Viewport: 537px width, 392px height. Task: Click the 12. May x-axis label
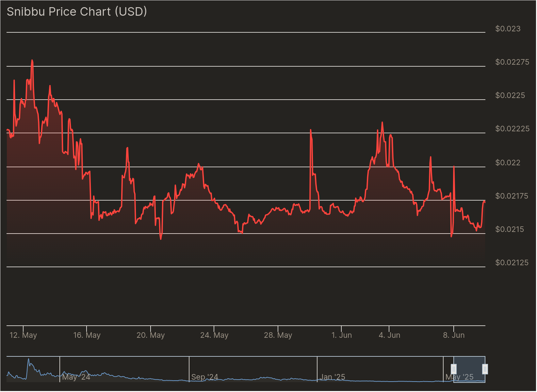pos(23,335)
